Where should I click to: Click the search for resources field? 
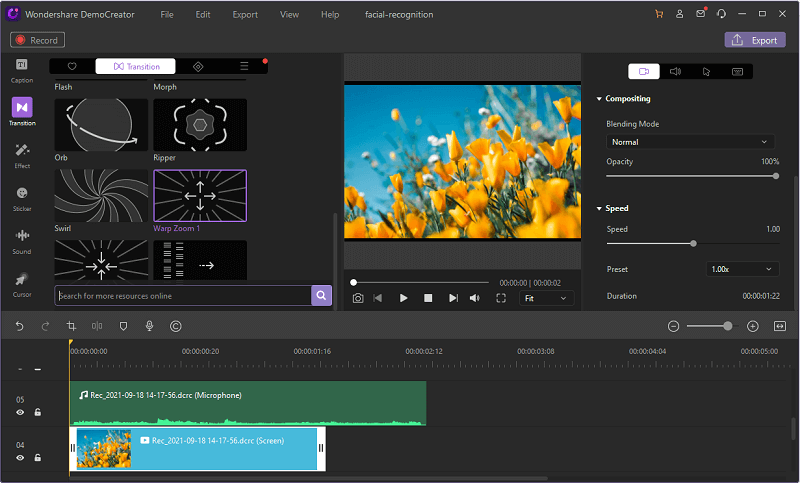click(x=183, y=295)
